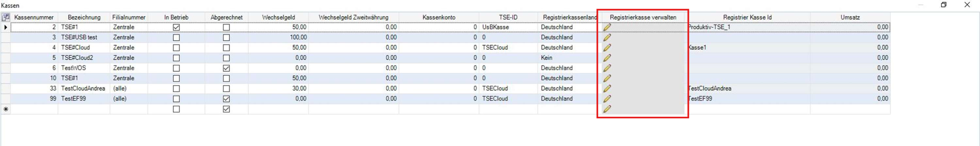Image resolution: width=980 pixels, height=146 pixels.
Task: Sort by Kassennummer column header
Action: (34, 17)
